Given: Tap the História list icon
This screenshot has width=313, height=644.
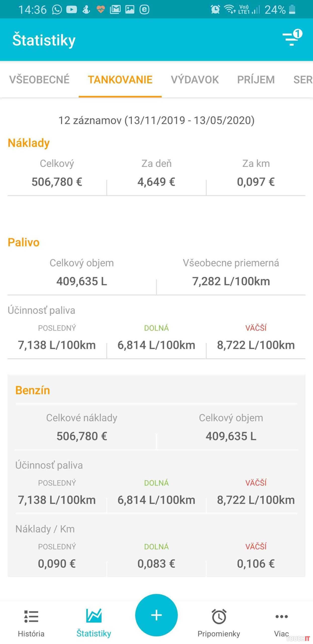Looking at the screenshot, I should [31, 616].
